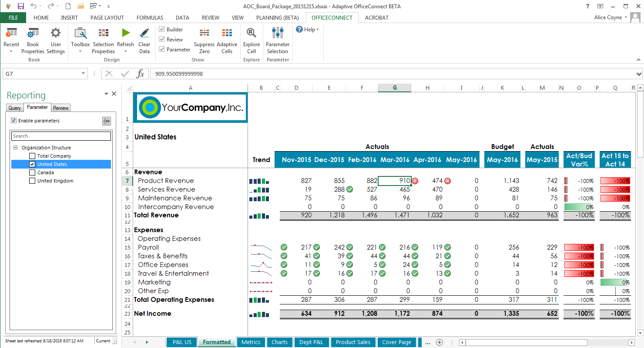The image size is (644, 348).
Task: Open the PLANNING (BETA) ribbon tab
Action: (x=277, y=18)
